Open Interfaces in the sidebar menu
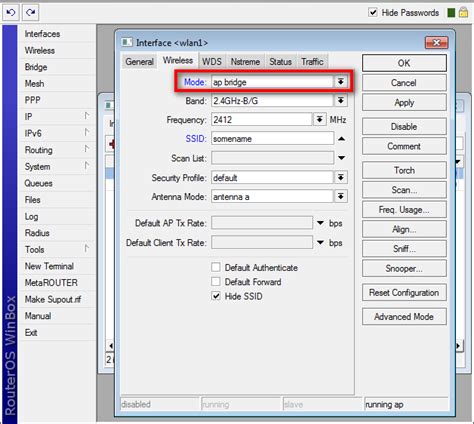 [42, 34]
